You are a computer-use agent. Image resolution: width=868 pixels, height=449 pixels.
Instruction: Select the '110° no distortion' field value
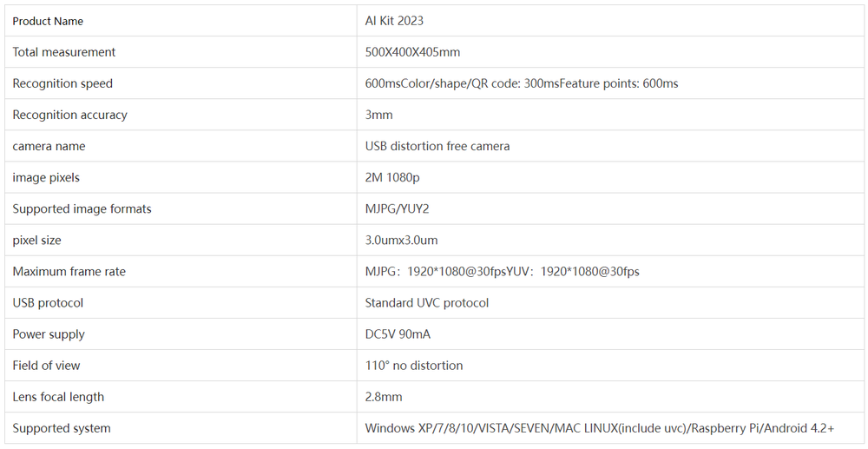tap(414, 365)
